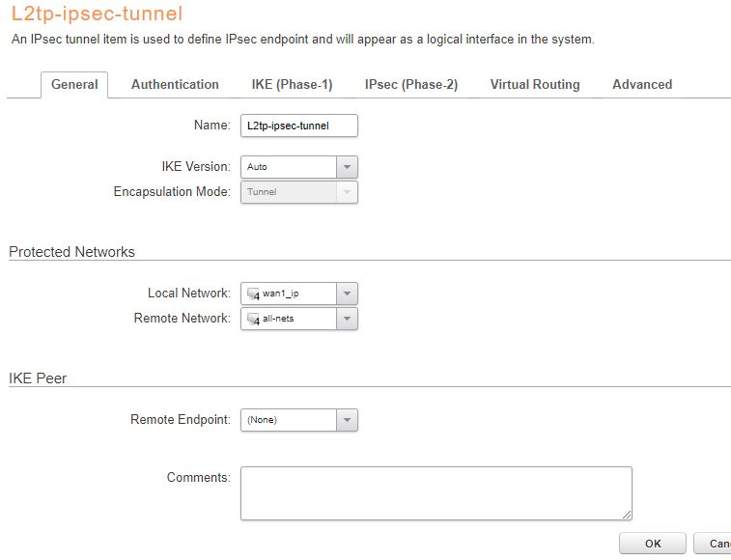
Task: Open the Advanced tab
Action: pos(642,85)
